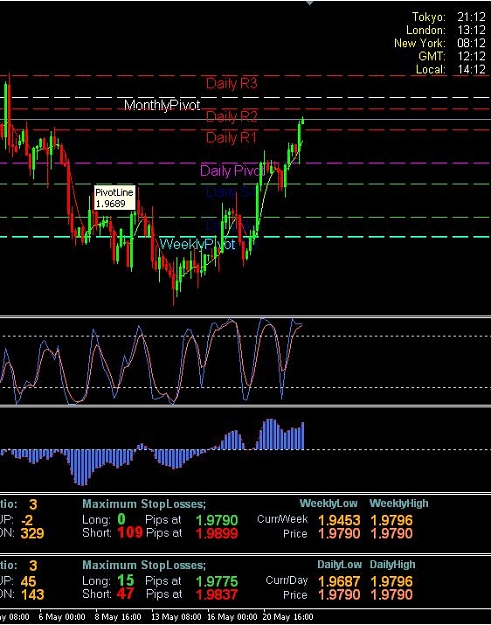Click the 1.9796 value under WeeklyHigh
Image resolution: width=491 pixels, height=625 pixels.
click(x=392, y=520)
